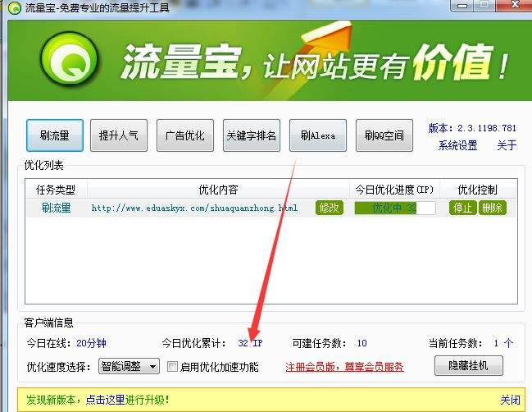Click the green 修改 button in the task row

[329, 208]
